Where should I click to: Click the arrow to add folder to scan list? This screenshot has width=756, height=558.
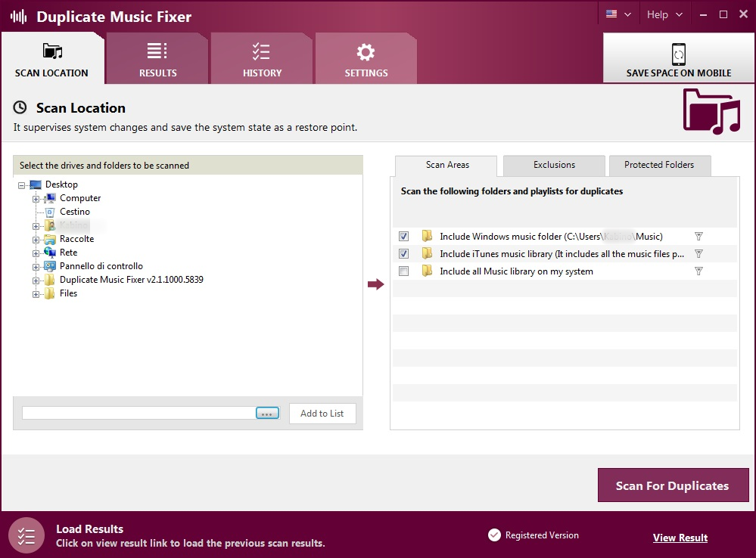point(375,284)
